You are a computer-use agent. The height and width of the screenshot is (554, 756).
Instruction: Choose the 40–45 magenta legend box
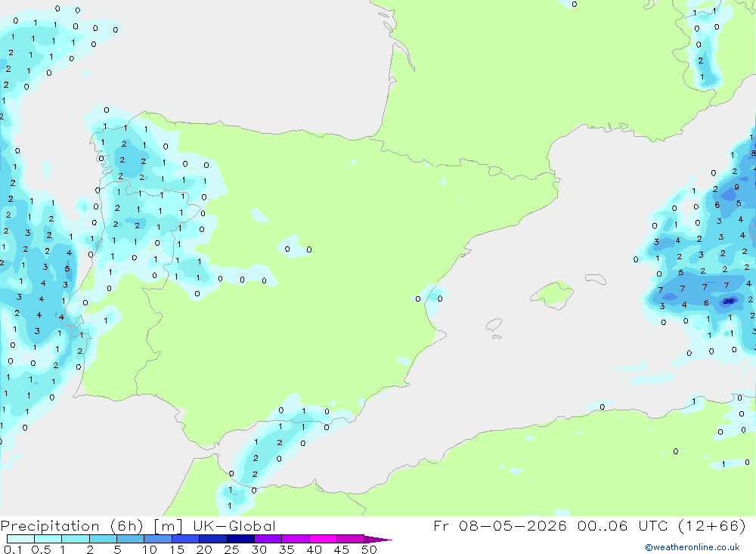tap(323, 539)
